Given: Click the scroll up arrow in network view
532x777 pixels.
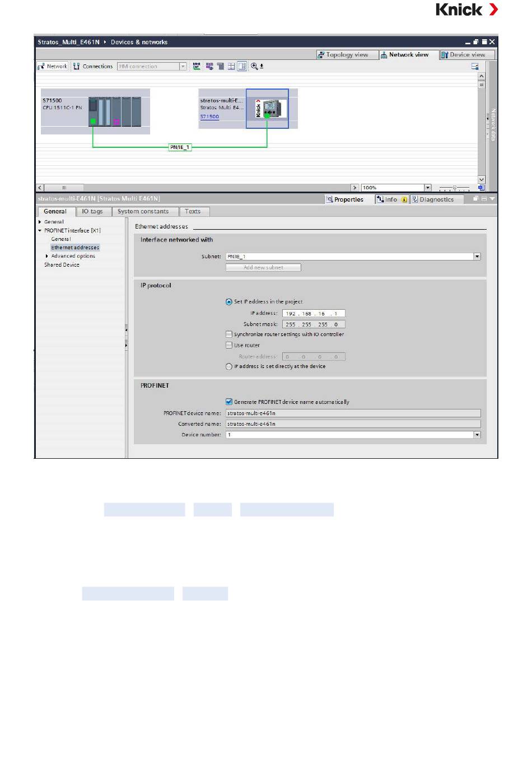Looking at the screenshot, I should coord(482,76).
